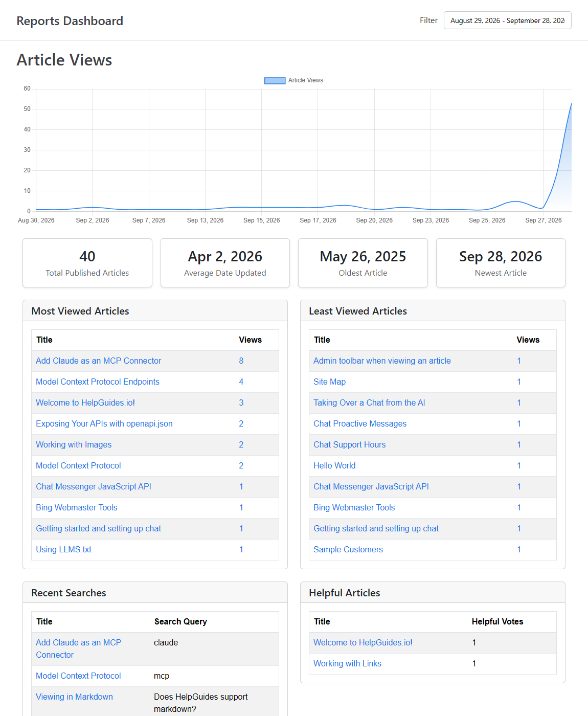This screenshot has width=588, height=716.
Task: Open Bing Webmaster Tools in Least Viewed
Action: coord(354,507)
